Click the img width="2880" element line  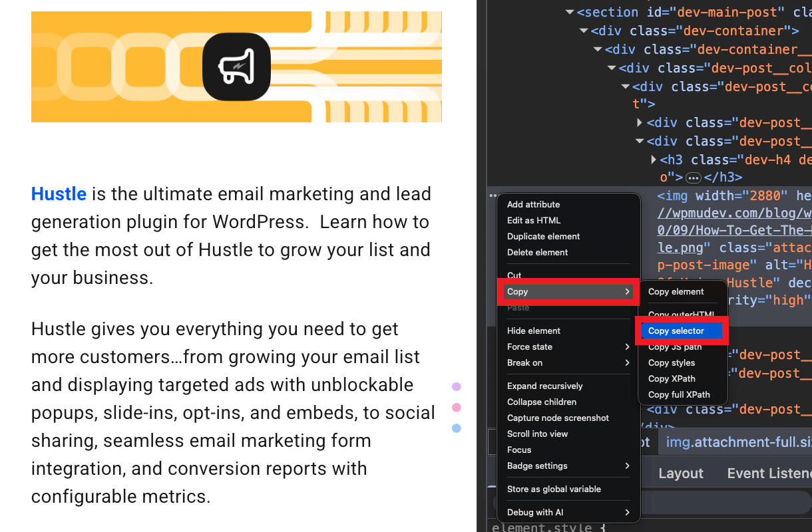coord(735,196)
